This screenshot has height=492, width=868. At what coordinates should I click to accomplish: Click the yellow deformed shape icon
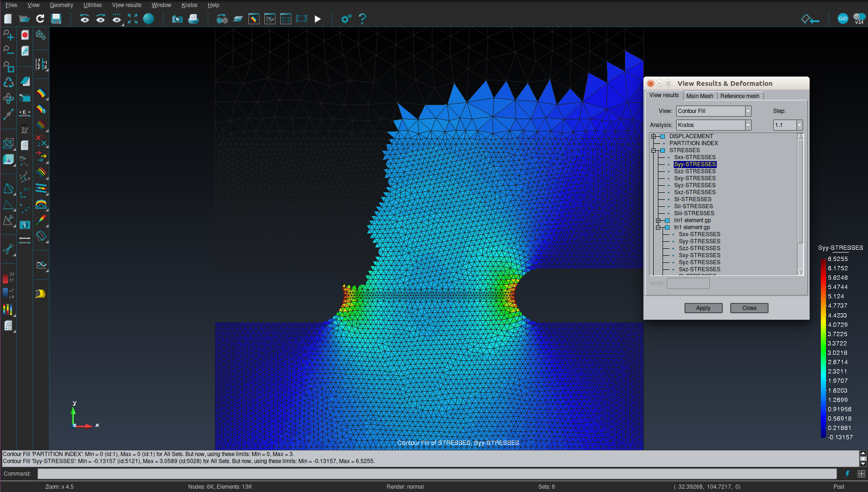click(41, 294)
